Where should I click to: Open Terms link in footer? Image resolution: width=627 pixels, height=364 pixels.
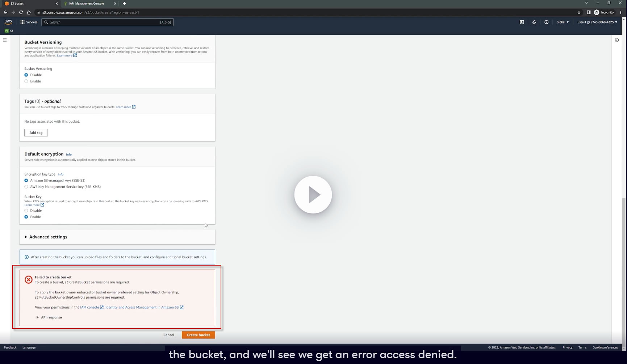click(582, 348)
